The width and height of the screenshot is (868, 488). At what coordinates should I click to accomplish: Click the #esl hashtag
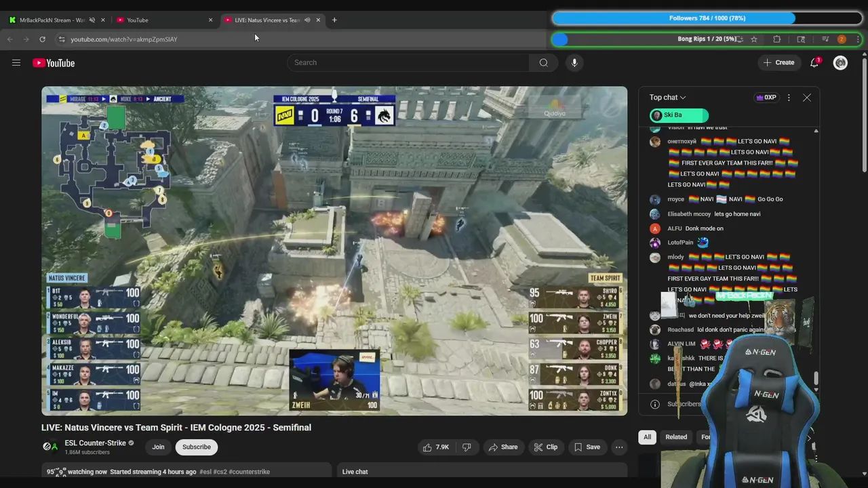(x=205, y=472)
